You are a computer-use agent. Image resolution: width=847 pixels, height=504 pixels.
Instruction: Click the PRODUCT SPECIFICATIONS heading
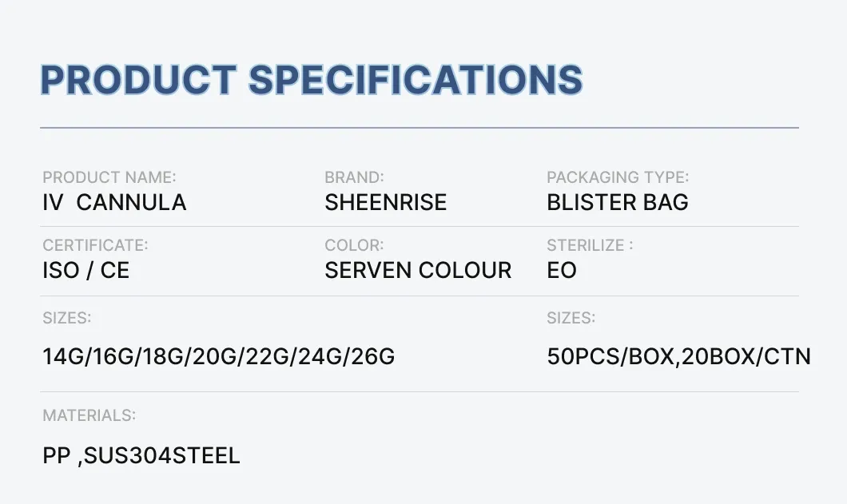[312, 80]
